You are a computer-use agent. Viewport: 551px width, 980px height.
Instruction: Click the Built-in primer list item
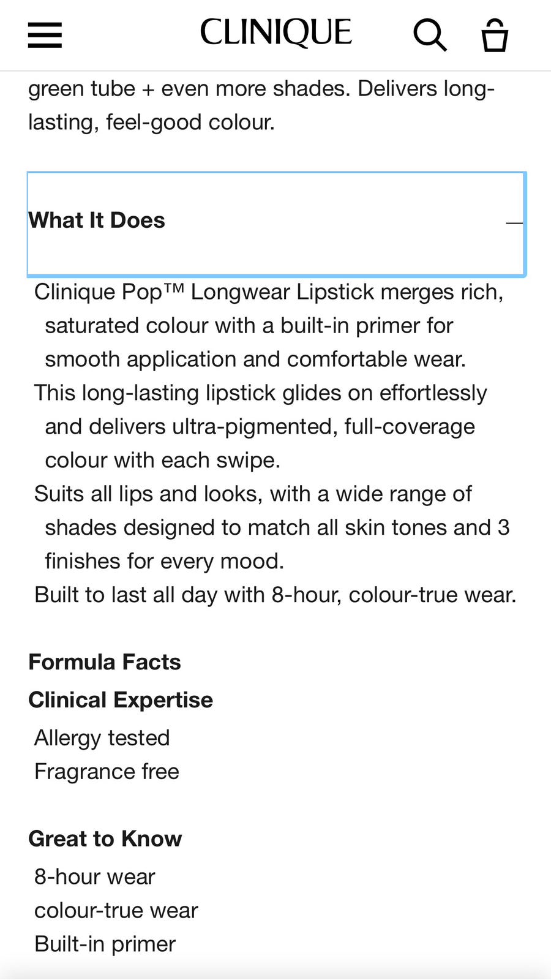[105, 944]
